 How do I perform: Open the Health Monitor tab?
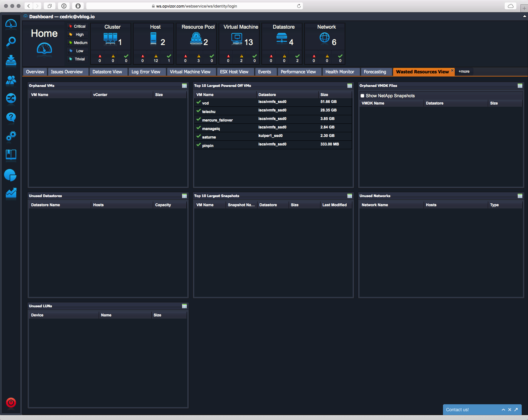click(340, 72)
